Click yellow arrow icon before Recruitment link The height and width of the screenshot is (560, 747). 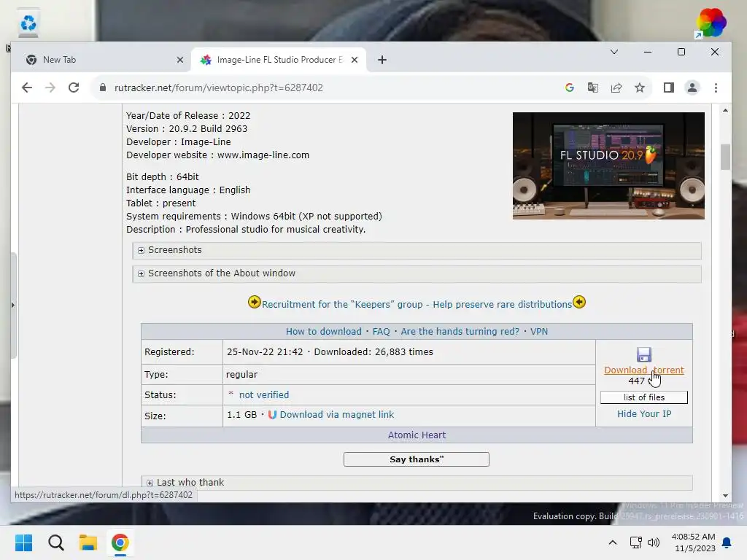(255, 302)
